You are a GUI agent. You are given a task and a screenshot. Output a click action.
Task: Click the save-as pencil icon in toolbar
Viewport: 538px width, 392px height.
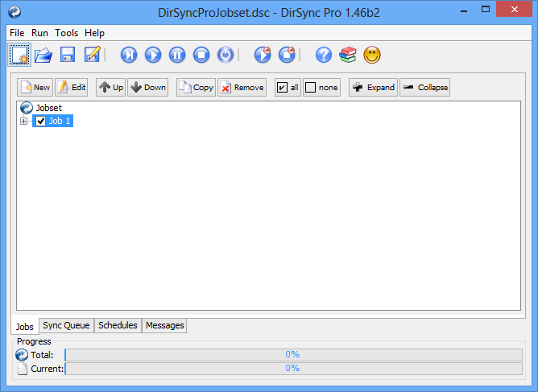(92, 55)
